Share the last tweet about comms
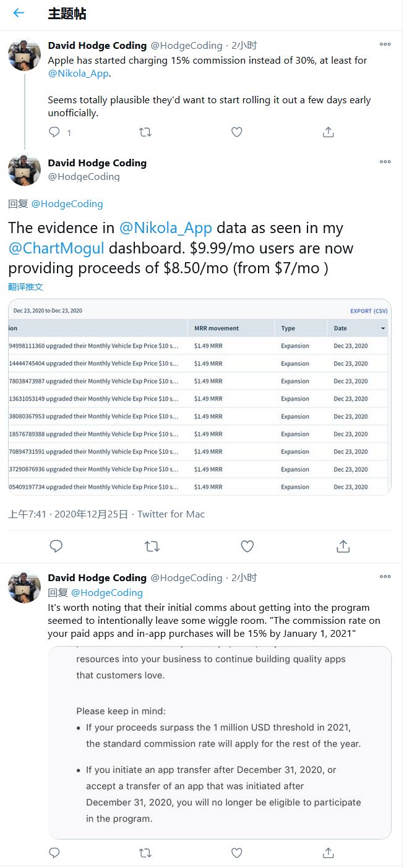The height and width of the screenshot is (868, 404). [329, 853]
